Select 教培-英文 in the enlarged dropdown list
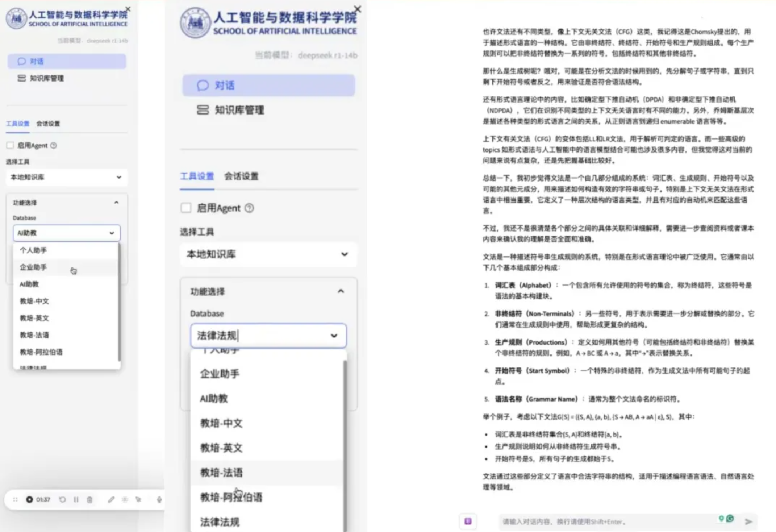This screenshot has height=532, width=776. point(267,448)
